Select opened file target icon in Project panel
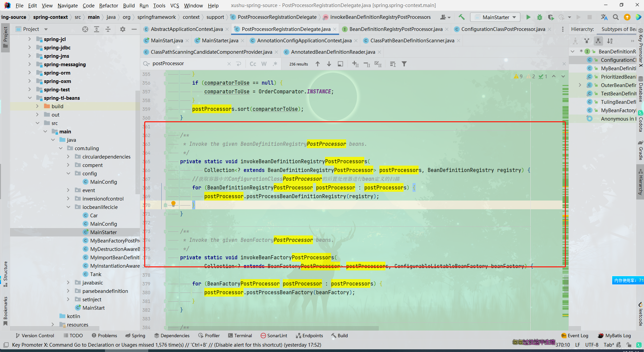Image resolution: width=644 pixels, height=352 pixels. (x=85, y=29)
